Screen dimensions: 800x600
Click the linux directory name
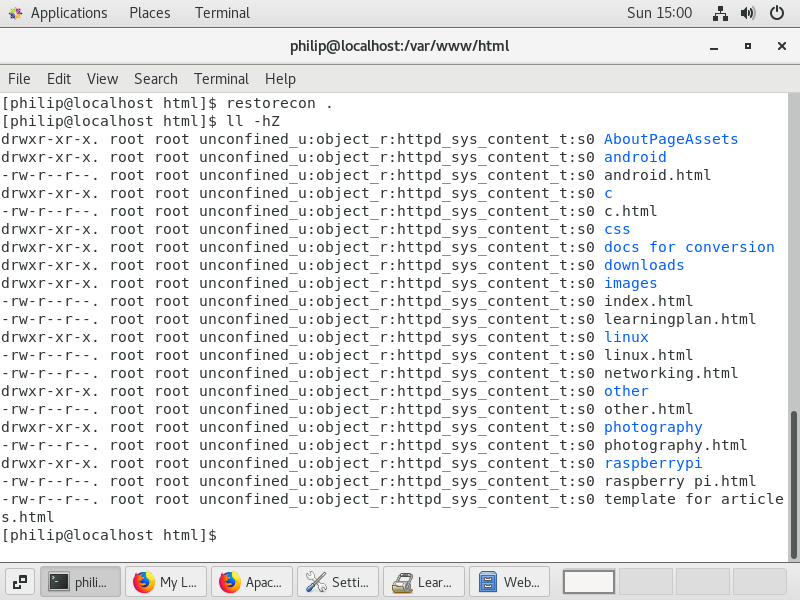click(x=626, y=337)
